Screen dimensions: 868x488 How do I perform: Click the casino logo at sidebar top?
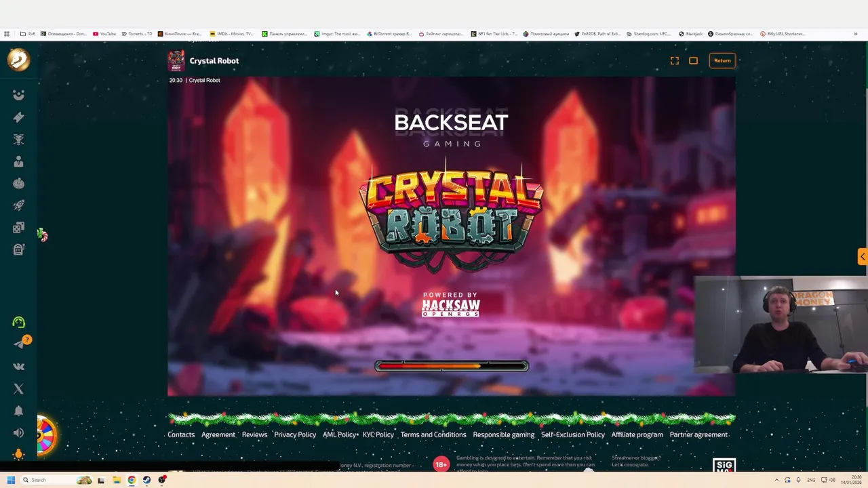(18, 60)
